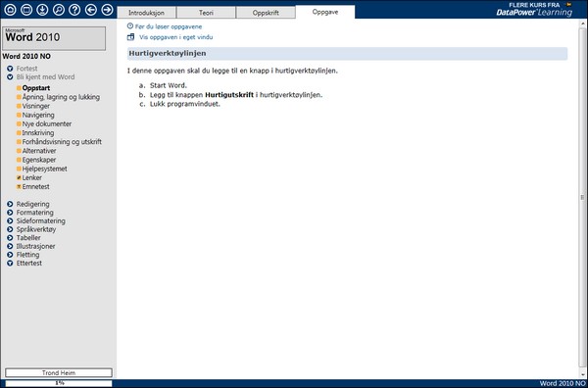Click the download icon in top toolbar
Viewport: 588px width, 388px height.
coord(42,10)
